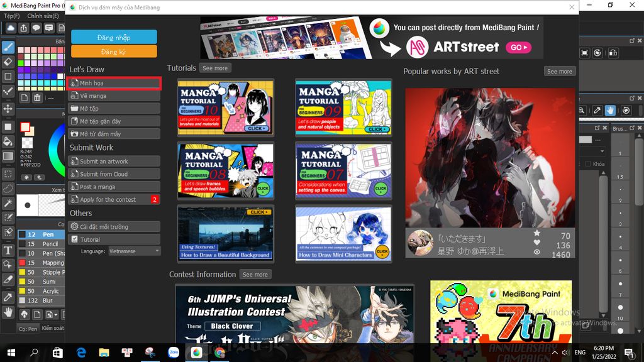Select the Brush tool in the left toolbar
644x362 pixels.
[8, 47]
